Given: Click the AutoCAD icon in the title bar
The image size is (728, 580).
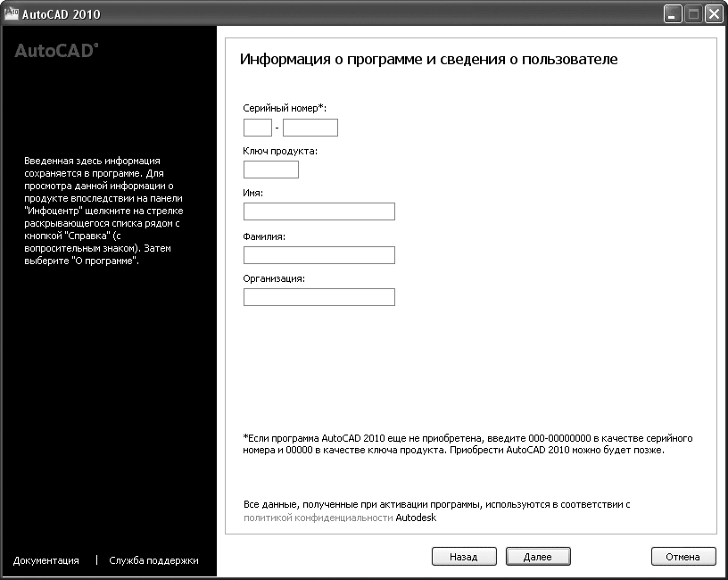Looking at the screenshot, I should click(11, 13).
